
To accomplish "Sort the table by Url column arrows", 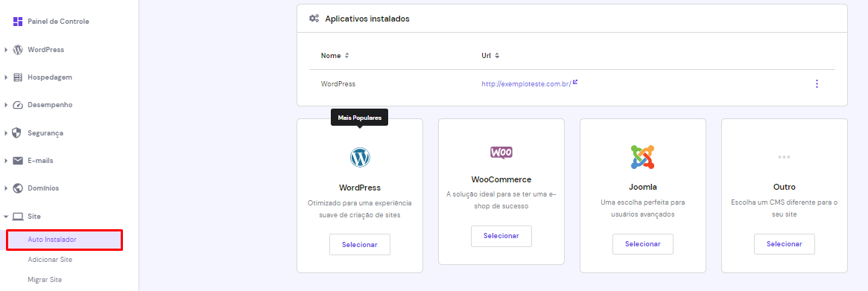I will 497,55.
